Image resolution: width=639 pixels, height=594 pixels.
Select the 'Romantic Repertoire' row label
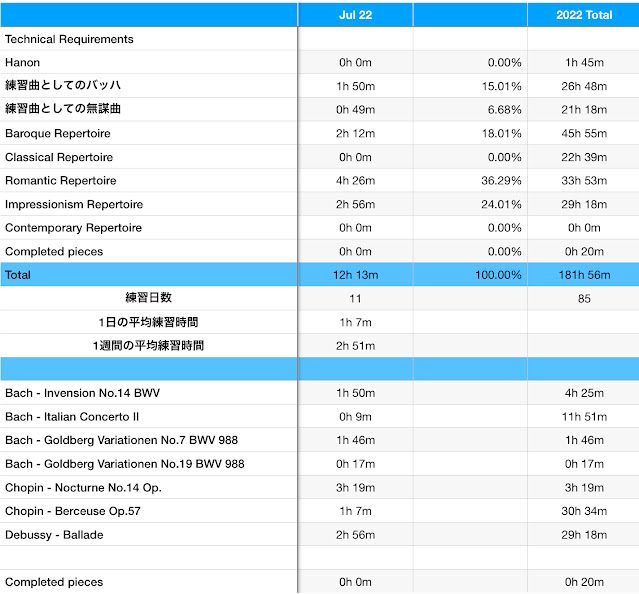(61, 181)
